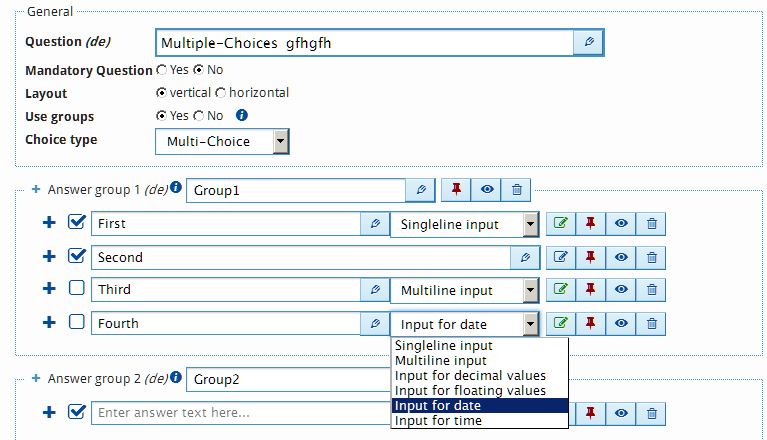
Task: Click the info icon next to Use groups
Action: [x=241, y=115]
